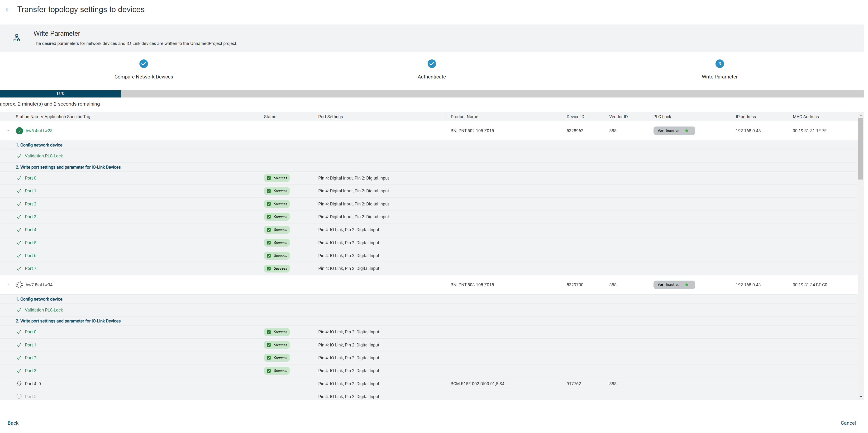
Task: Collapse the hw7-8iol-fw34 device row
Action: coord(8,285)
